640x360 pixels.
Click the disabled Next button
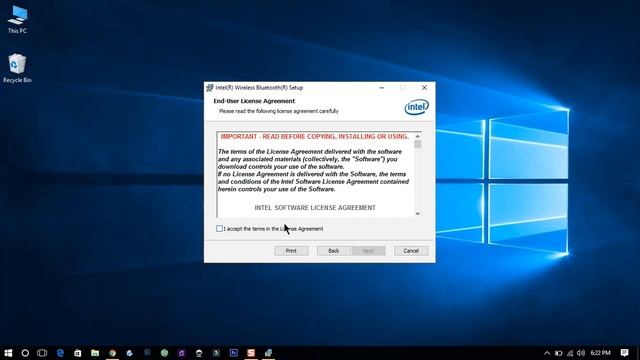pos(368,251)
